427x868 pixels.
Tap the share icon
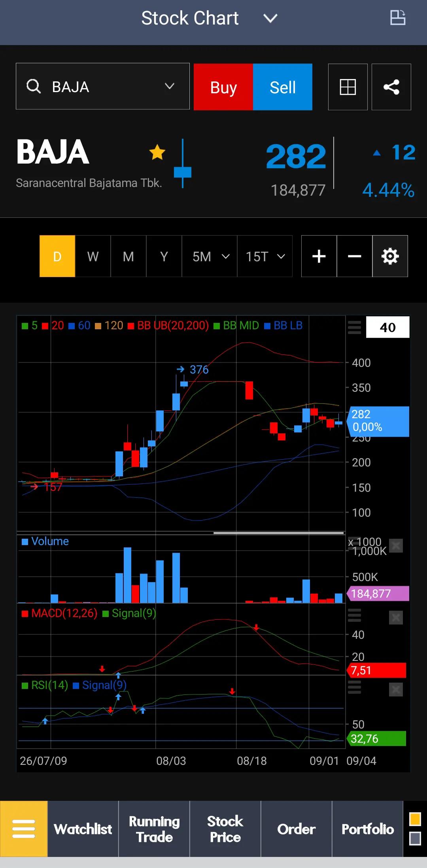click(391, 87)
